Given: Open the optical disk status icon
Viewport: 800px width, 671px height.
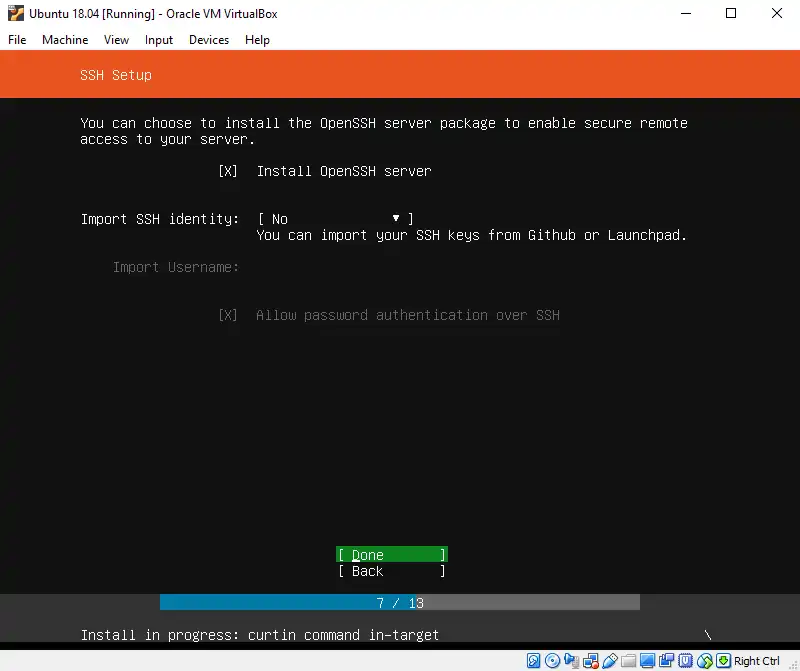Looking at the screenshot, I should point(552,661).
